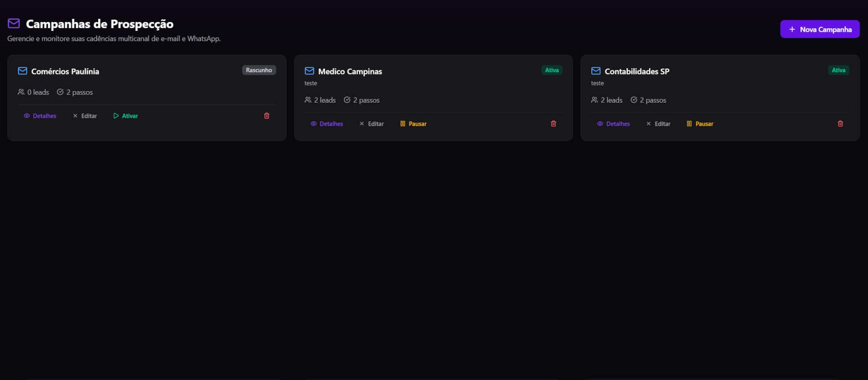Delete the Comércios Paulínia campaign via trash icon
Image resolution: width=868 pixels, height=380 pixels.
pos(266,116)
